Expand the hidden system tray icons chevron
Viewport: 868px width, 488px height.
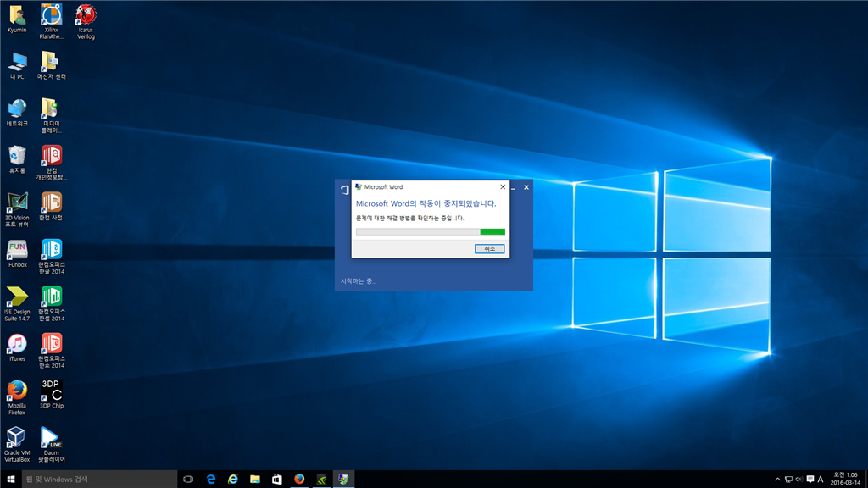[x=777, y=480]
